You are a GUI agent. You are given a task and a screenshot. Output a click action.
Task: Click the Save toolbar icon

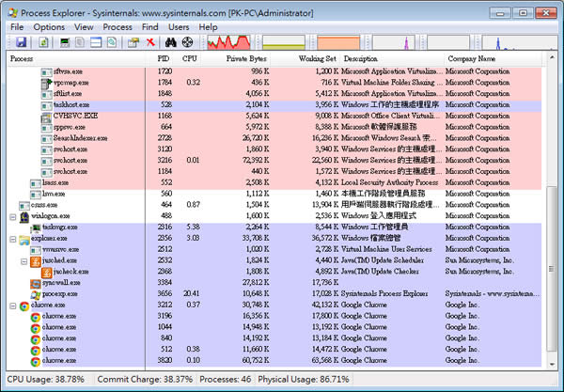[x=19, y=43]
